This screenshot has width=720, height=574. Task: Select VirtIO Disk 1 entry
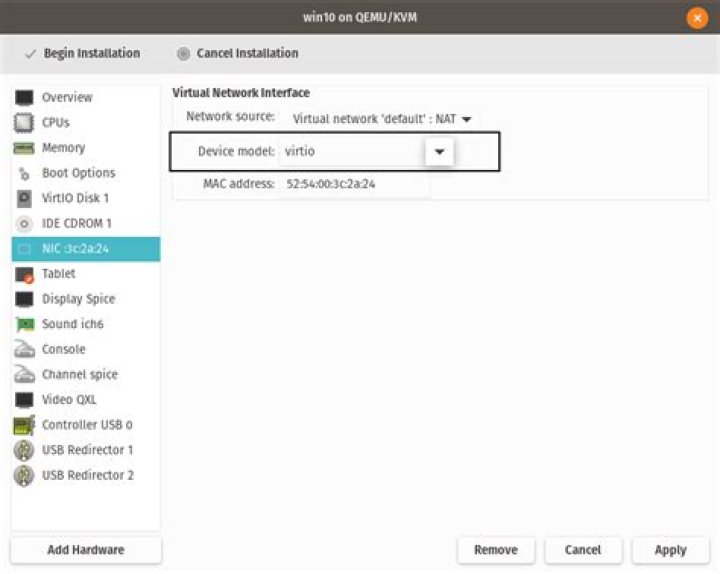[x=86, y=198]
